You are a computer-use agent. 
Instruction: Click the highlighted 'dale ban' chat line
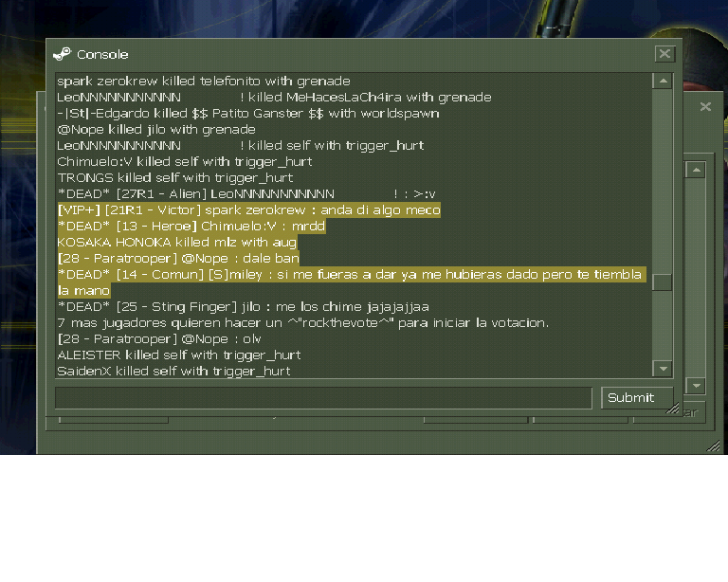click(178, 259)
